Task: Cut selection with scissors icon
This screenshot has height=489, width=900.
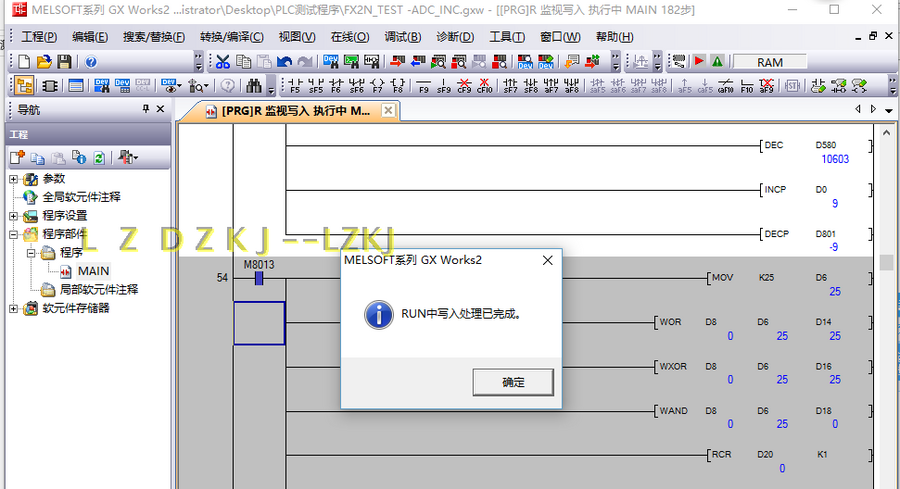Action: [x=223, y=61]
